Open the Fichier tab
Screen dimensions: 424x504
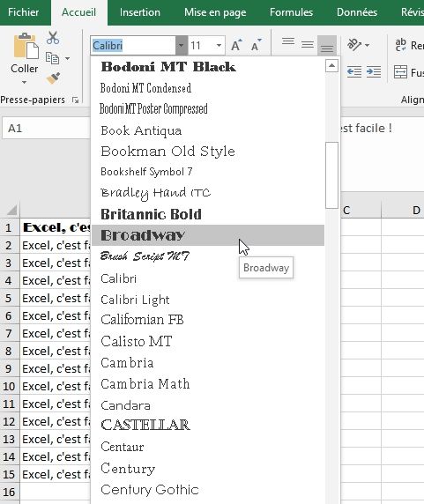[23, 12]
